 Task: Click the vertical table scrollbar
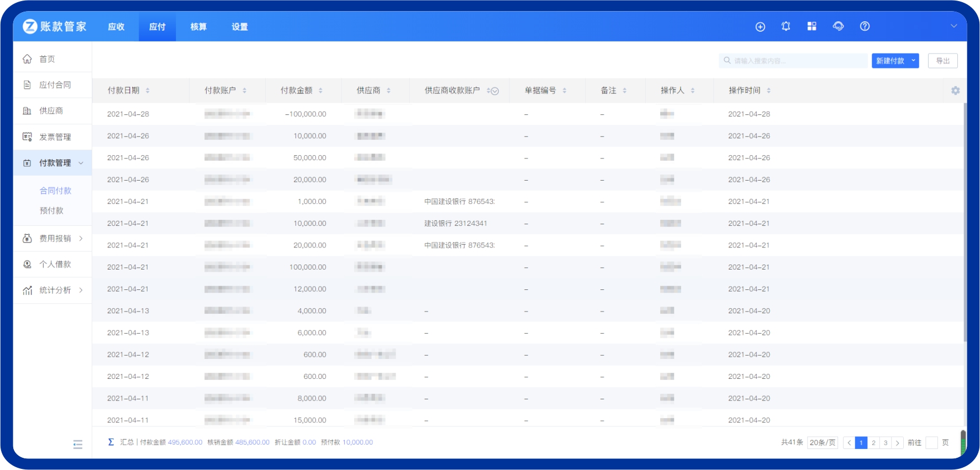tap(965, 221)
